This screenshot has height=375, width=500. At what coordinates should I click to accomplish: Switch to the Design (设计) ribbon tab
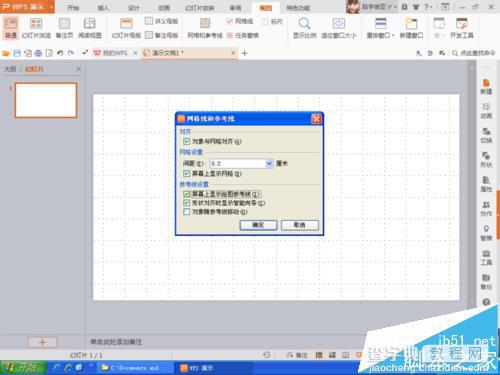[133, 8]
